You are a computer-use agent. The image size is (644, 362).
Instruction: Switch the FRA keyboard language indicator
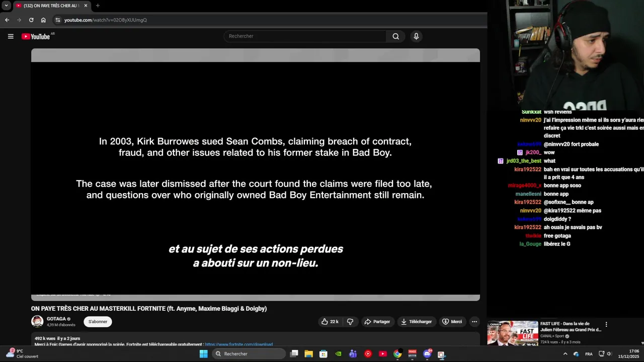click(589, 354)
